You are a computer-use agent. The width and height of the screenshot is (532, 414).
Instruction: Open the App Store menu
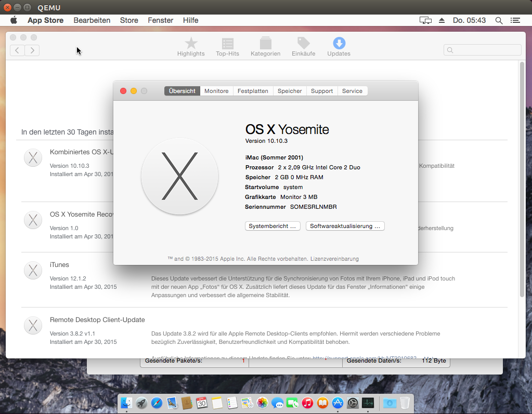pos(45,20)
